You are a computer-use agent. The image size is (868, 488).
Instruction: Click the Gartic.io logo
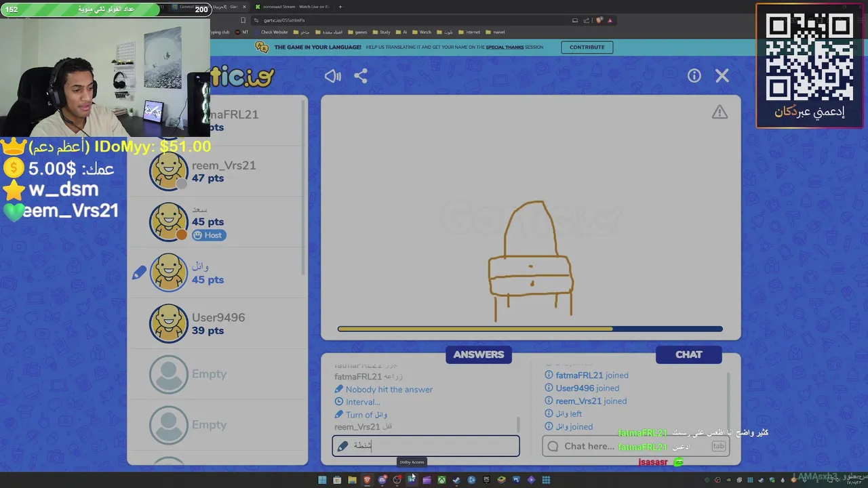(241, 77)
